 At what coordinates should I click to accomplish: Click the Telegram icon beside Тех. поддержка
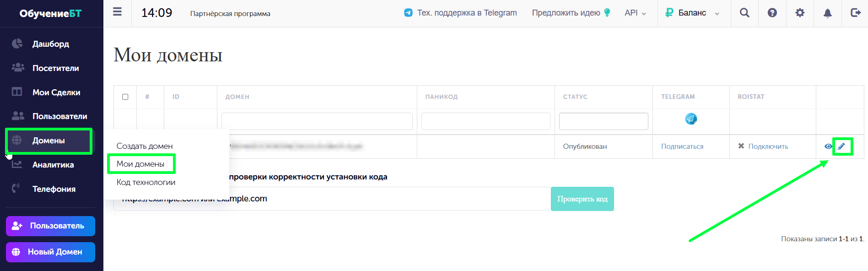pyautogui.click(x=408, y=13)
